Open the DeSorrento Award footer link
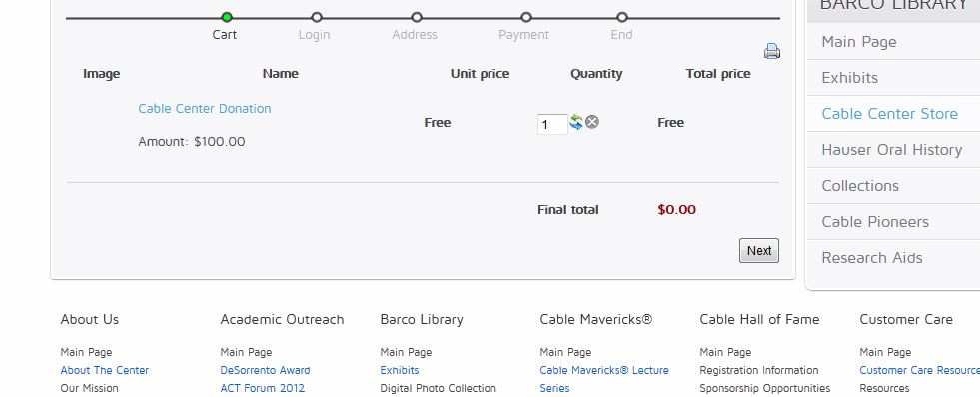 (x=265, y=370)
